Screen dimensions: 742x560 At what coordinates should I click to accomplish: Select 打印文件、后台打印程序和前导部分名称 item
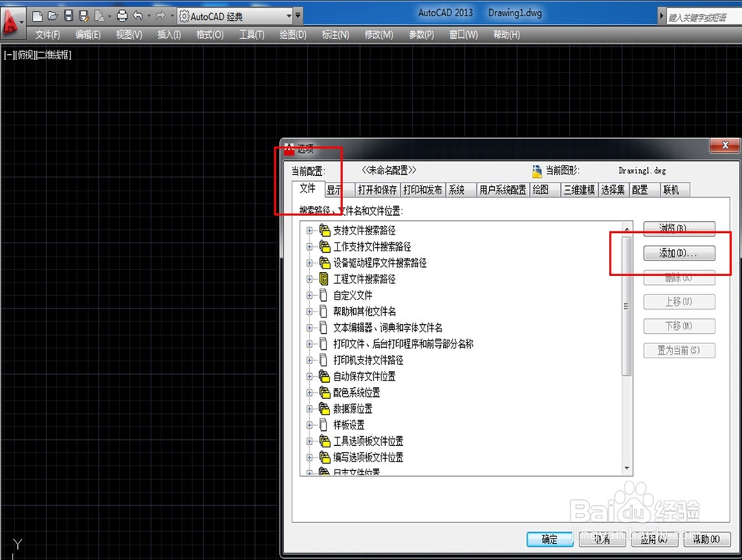(403, 344)
